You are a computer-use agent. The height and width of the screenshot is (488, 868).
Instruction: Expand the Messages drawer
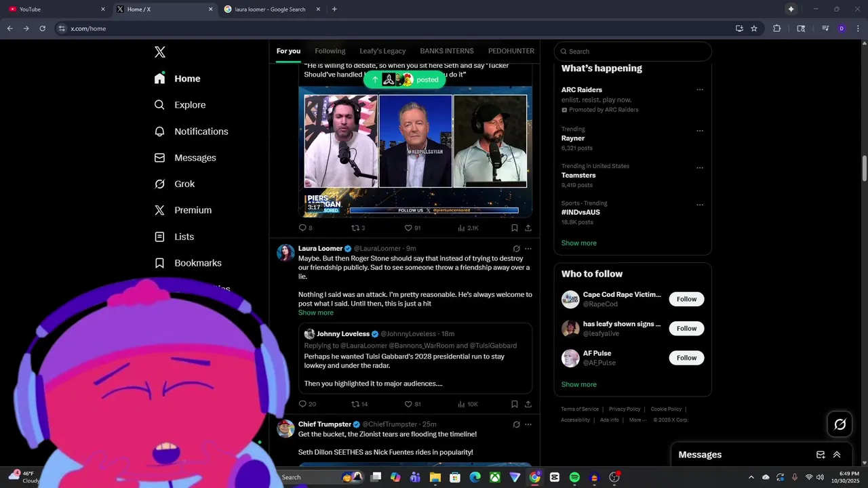(x=837, y=455)
